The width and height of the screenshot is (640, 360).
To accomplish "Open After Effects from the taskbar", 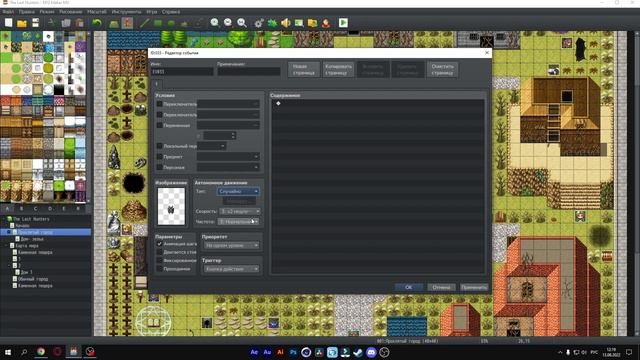I will (x=254, y=352).
